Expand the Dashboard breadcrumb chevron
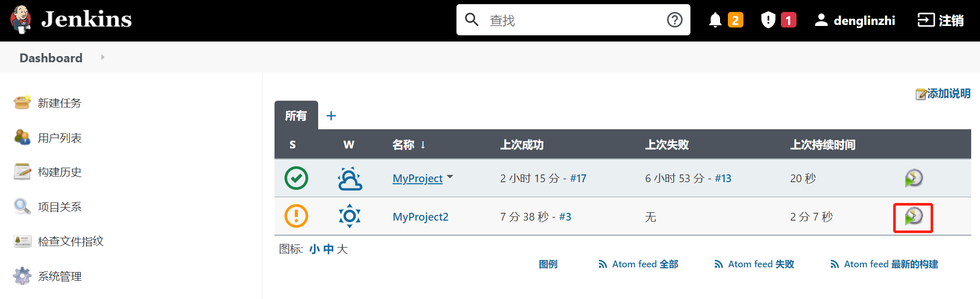Screen dimensions: 980x299 coord(102,57)
